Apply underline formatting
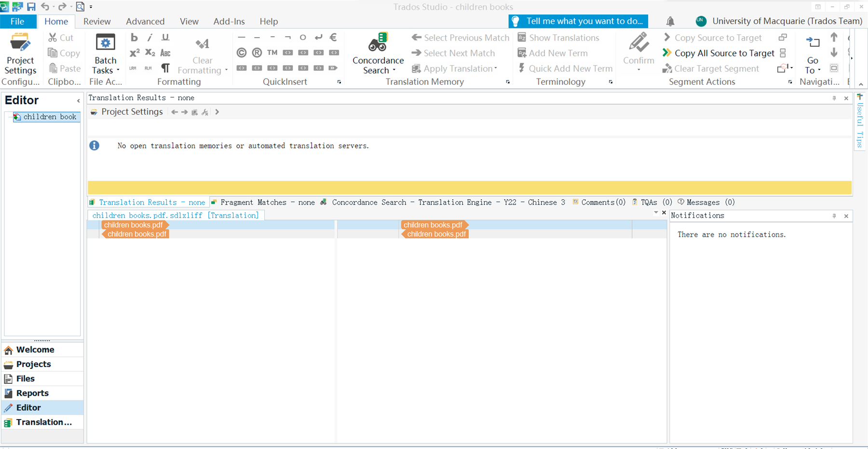868x449 pixels. (x=165, y=38)
